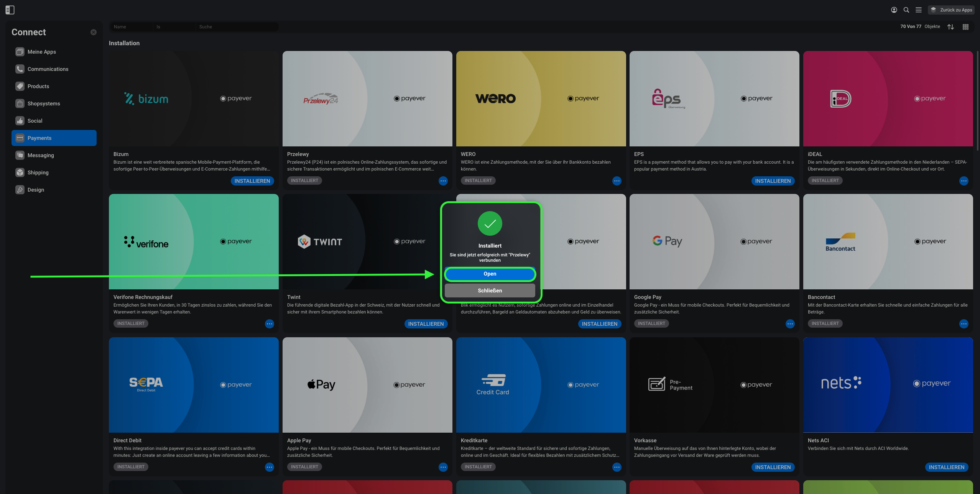Open Apple Pay card options menu
This screenshot has width=980, height=494.
pos(443,467)
